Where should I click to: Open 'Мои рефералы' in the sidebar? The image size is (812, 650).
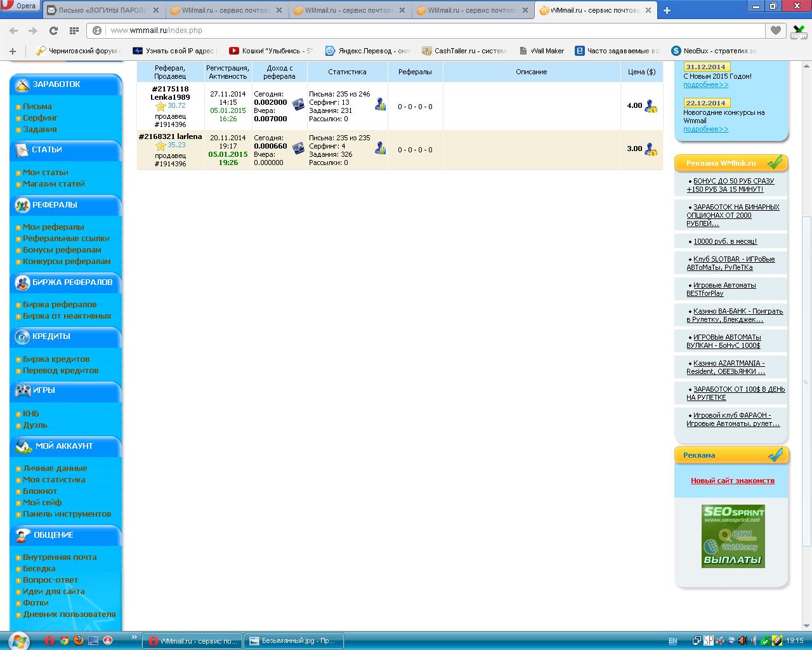[53, 227]
